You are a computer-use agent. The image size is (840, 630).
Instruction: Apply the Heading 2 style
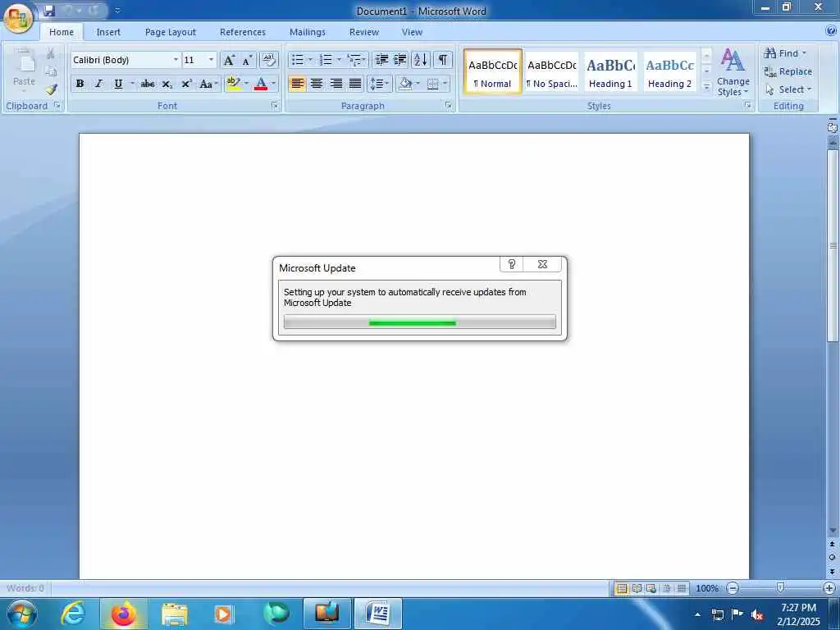tap(669, 72)
